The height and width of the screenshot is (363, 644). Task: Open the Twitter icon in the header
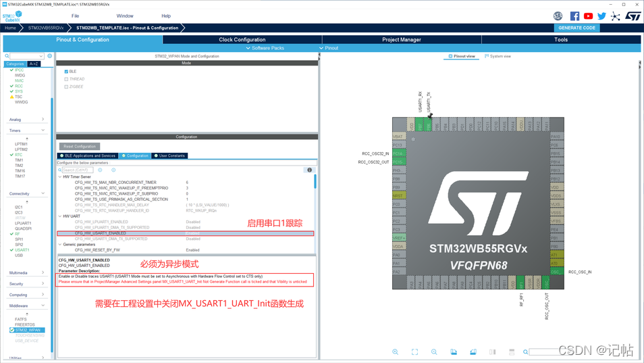click(x=601, y=16)
